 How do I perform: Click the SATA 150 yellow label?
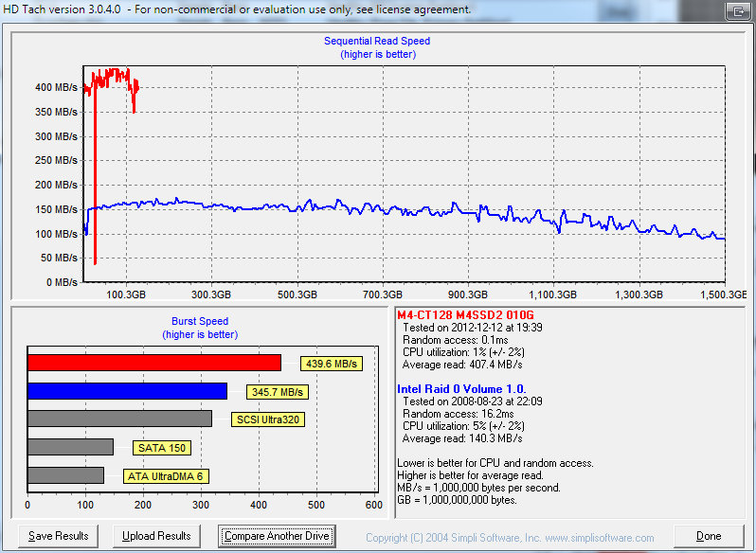(x=162, y=448)
